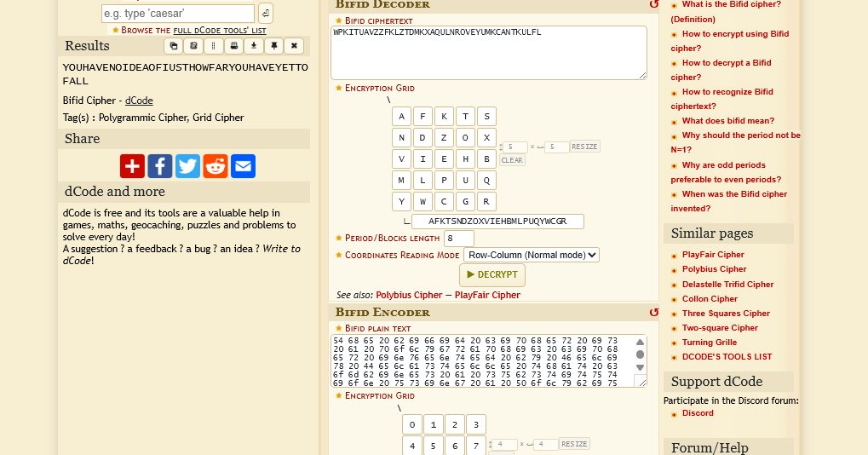Open 'How to decrypt a Bifid cipher?' link
Viewport: 868px width, 455px height.
(721, 70)
